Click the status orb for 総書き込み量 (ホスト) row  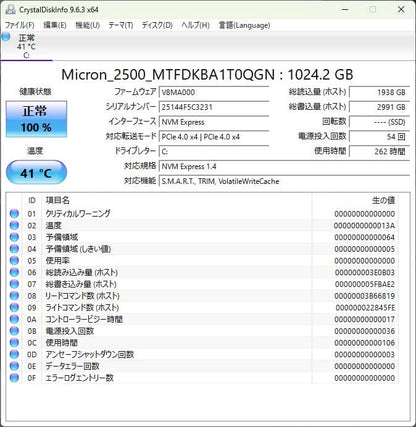tap(14, 284)
